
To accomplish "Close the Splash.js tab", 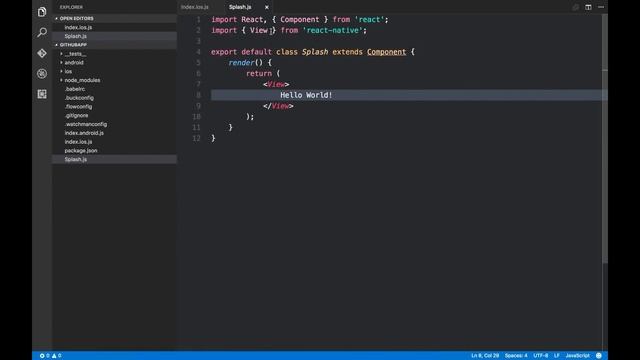I will tap(267, 7).
